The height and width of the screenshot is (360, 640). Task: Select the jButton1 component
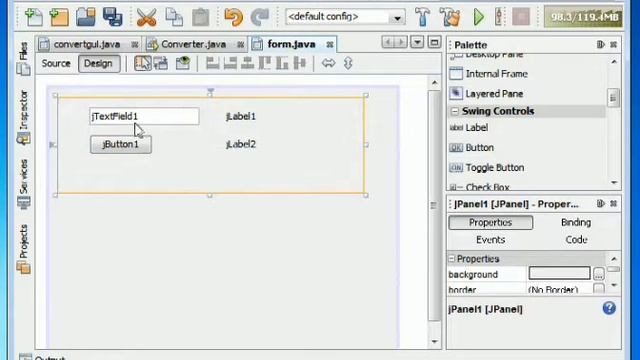pos(121,144)
